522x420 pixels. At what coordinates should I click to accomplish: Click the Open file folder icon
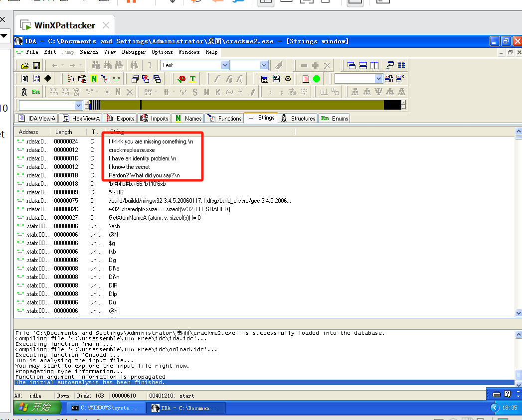click(x=25, y=66)
